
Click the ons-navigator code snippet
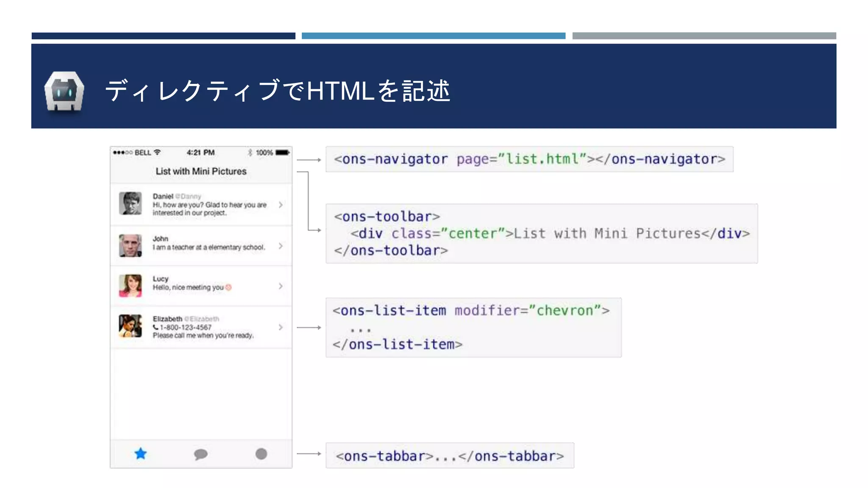click(529, 159)
